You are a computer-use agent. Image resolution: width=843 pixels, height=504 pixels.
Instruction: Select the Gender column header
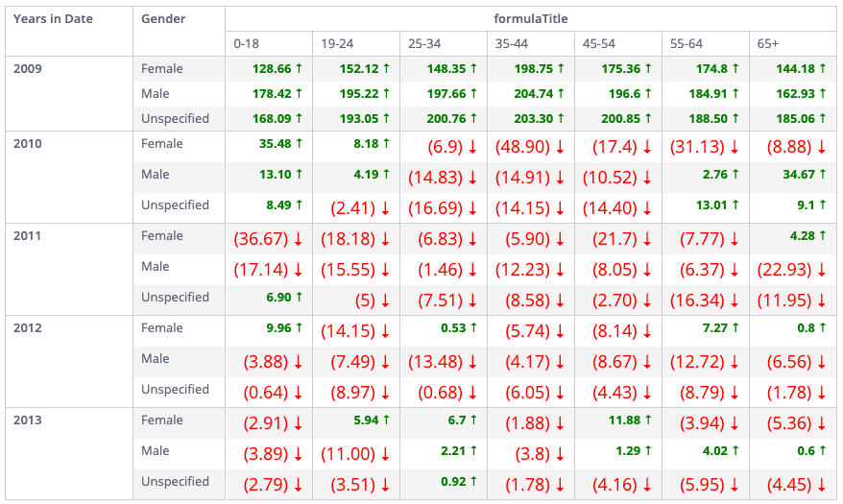pos(163,18)
